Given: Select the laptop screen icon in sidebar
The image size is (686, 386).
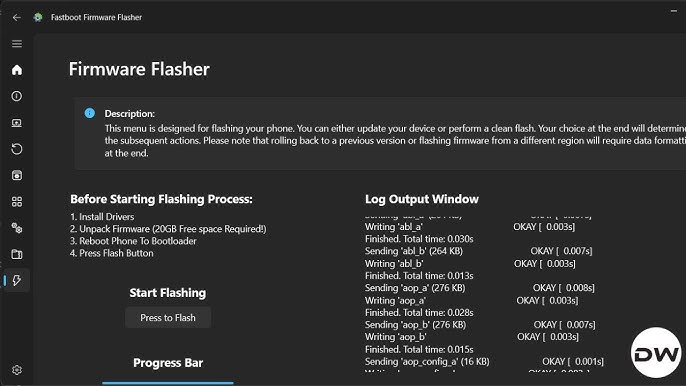Looking at the screenshot, I should coord(17,123).
